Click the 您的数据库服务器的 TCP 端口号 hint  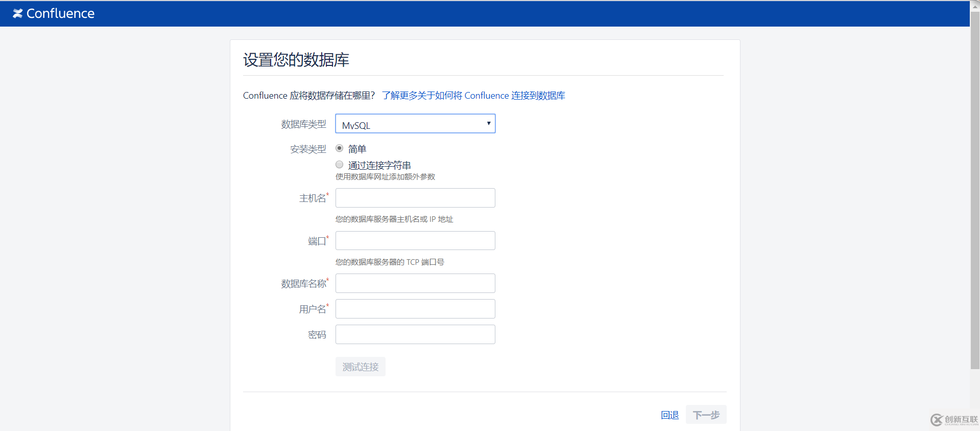[x=390, y=262]
